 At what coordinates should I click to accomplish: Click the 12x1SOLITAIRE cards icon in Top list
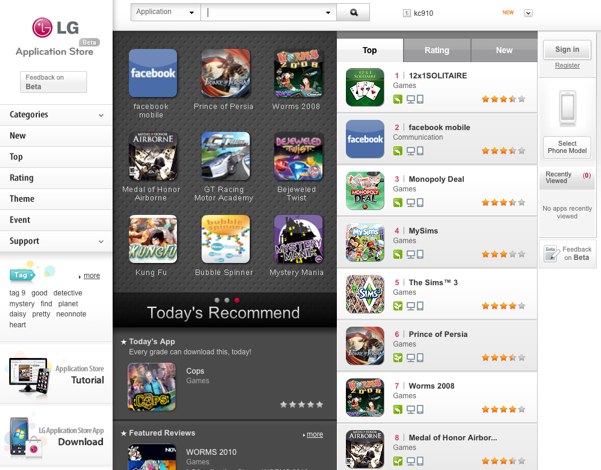pyautogui.click(x=365, y=87)
